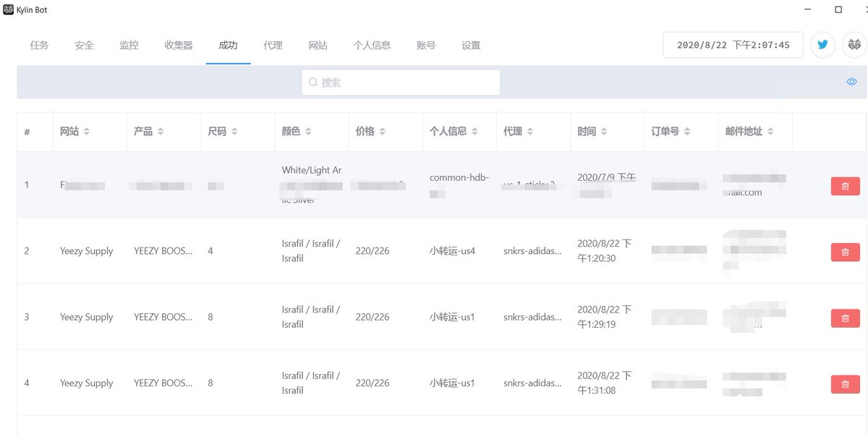Click YEEZY BOOS... product in row 2
Screen dimensions: 868x437
pyautogui.click(x=163, y=251)
